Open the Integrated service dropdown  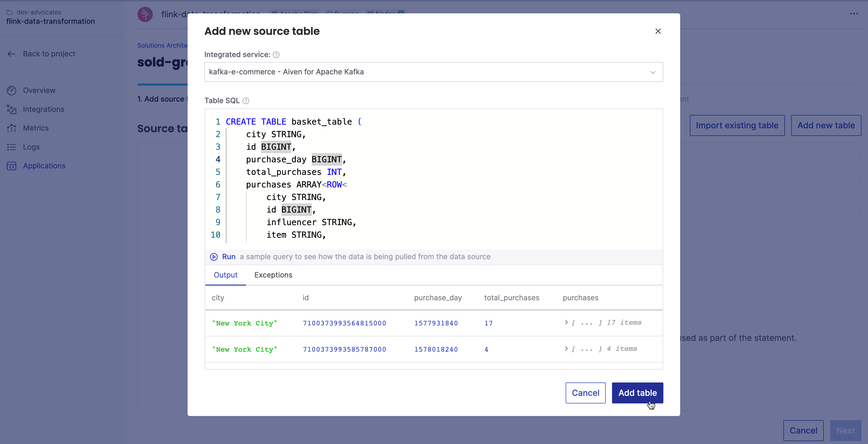point(653,72)
